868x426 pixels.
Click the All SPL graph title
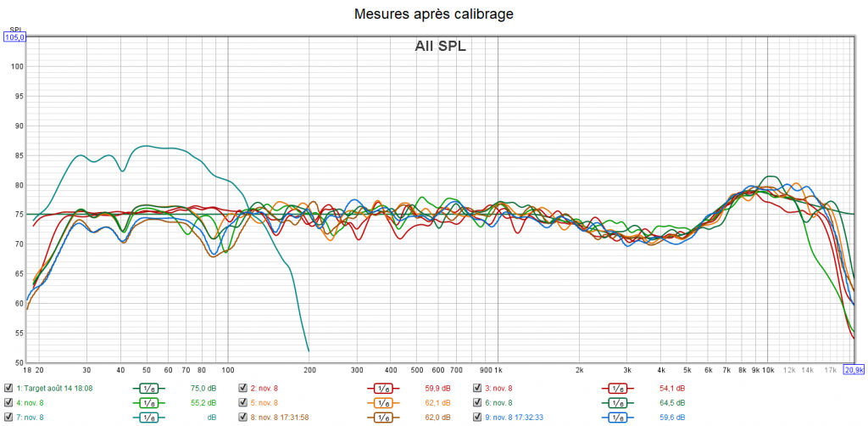[x=440, y=47]
